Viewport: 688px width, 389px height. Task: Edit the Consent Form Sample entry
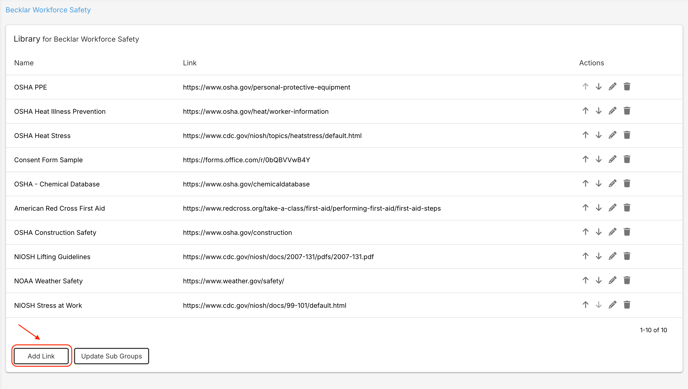pos(613,159)
